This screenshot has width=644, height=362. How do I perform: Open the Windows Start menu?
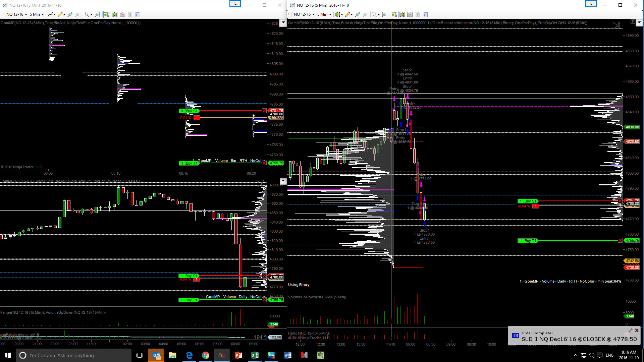8,355
